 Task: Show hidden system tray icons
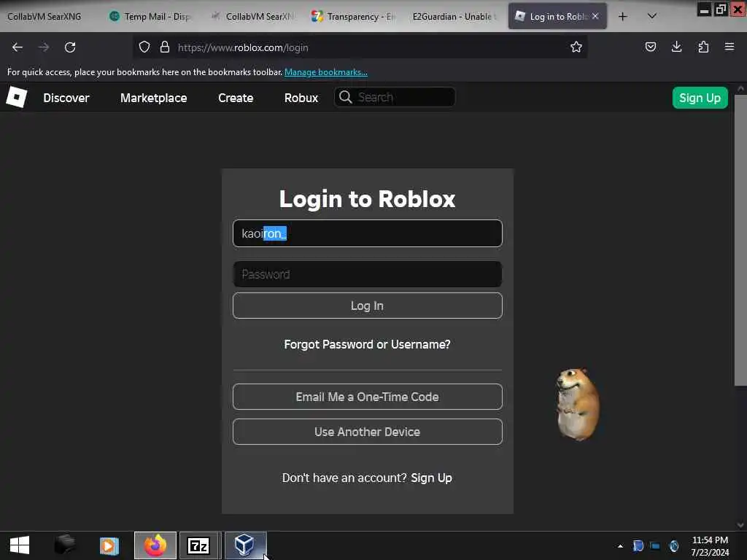(620, 546)
